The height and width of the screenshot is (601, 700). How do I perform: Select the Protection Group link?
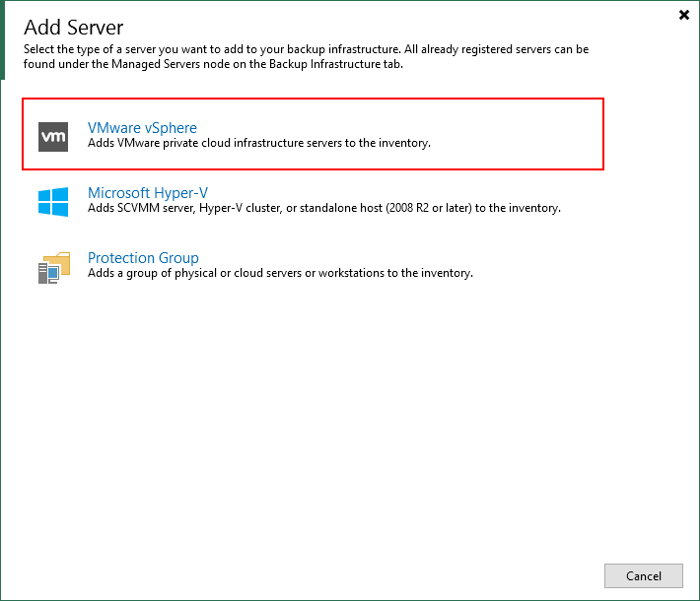point(143,258)
